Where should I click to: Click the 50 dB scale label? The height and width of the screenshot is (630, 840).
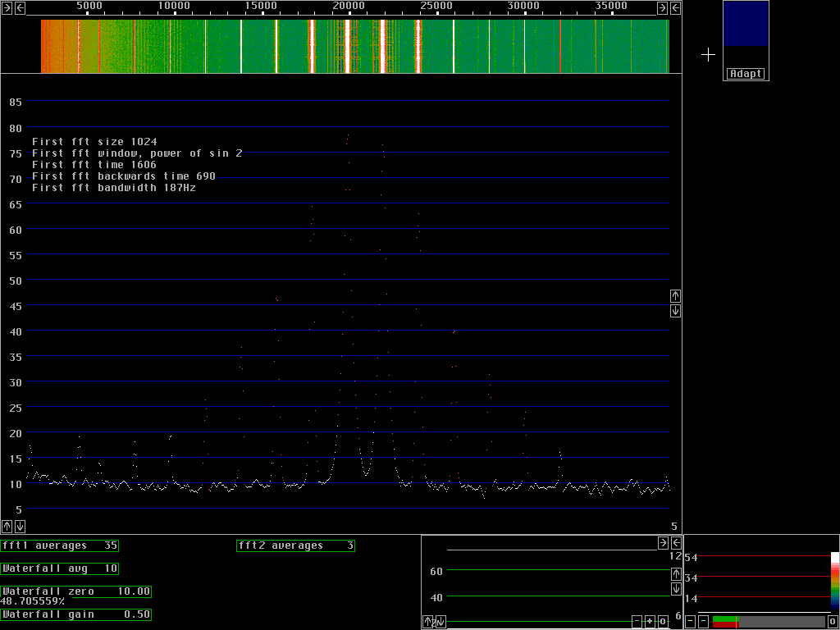tap(16, 281)
